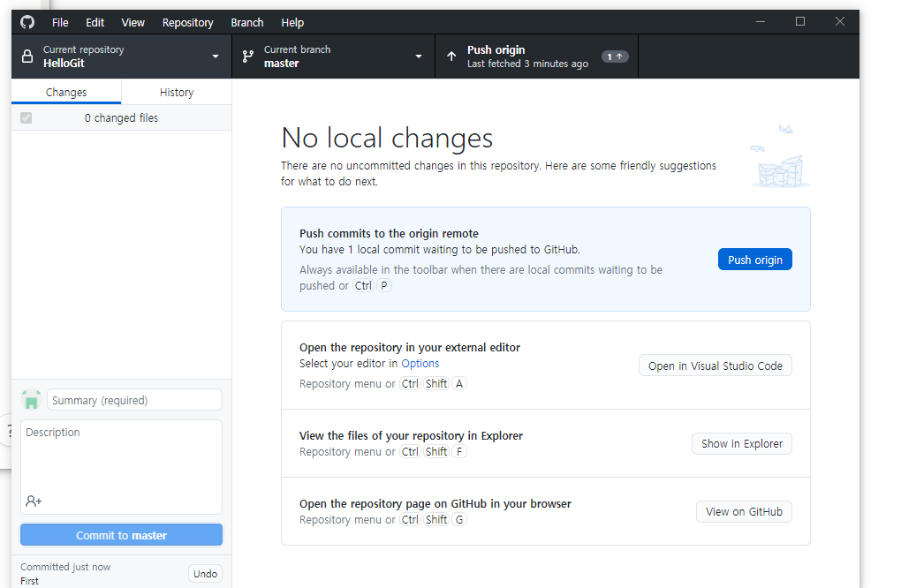Image resolution: width=901 pixels, height=588 pixels.
Task: Click "Last fetched 3 minutes ago" text
Action: click(527, 64)
